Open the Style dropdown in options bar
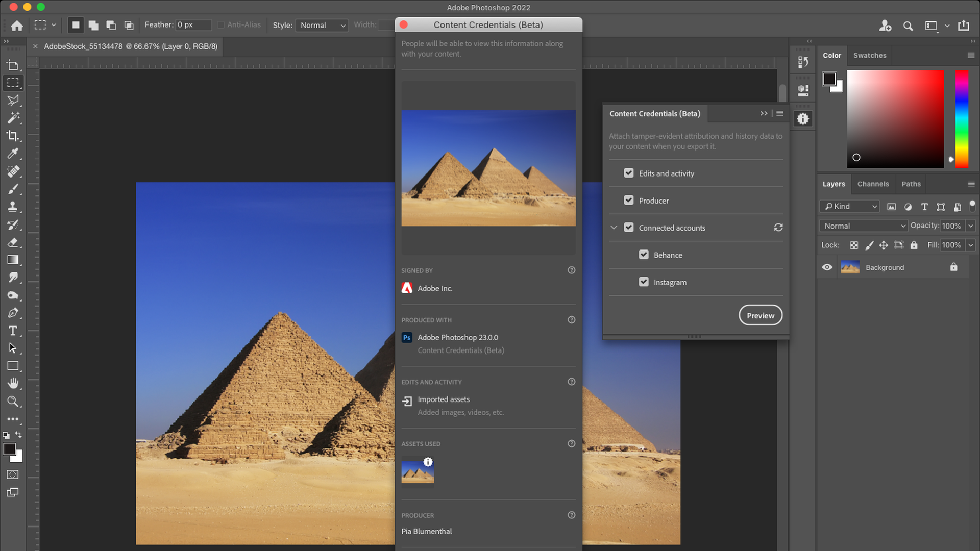This screenshot has width=980, height=551. pyautogui.click(x=322, y=25)
